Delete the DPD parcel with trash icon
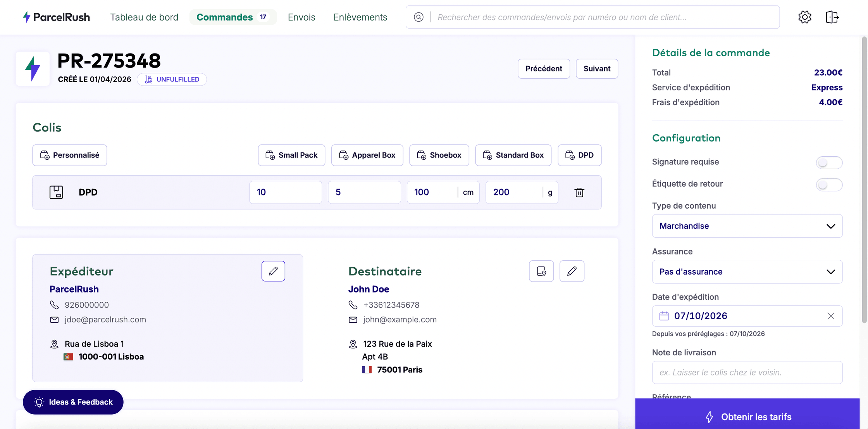Image resolution: width=868 pixels, height=429 pixels. click(x=579, y=192)
